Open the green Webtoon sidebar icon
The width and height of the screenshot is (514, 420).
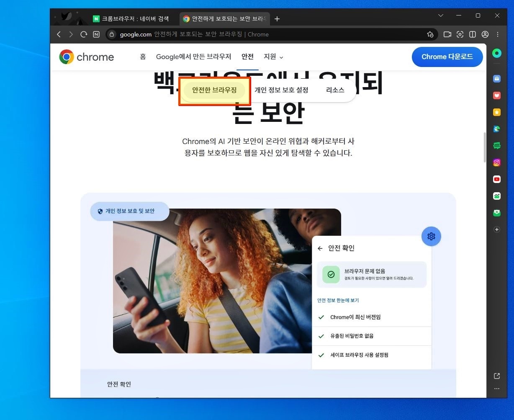pos(497,146)
